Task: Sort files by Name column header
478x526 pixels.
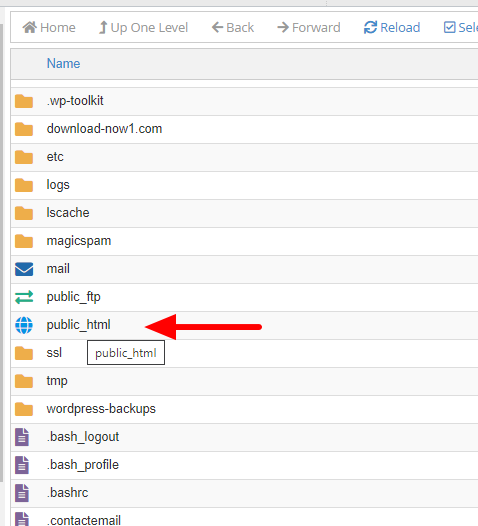Action: [63, 63]
